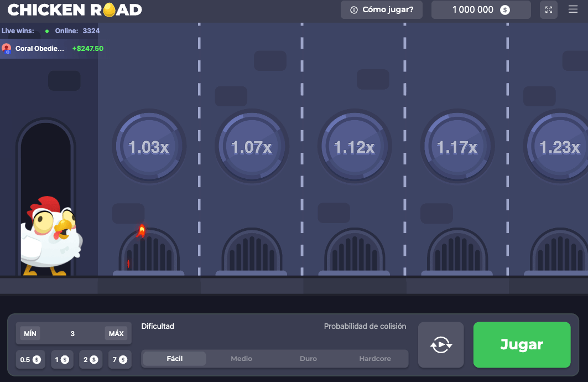Set bet to MÁX
588x382 pixels.
(116, 333)
